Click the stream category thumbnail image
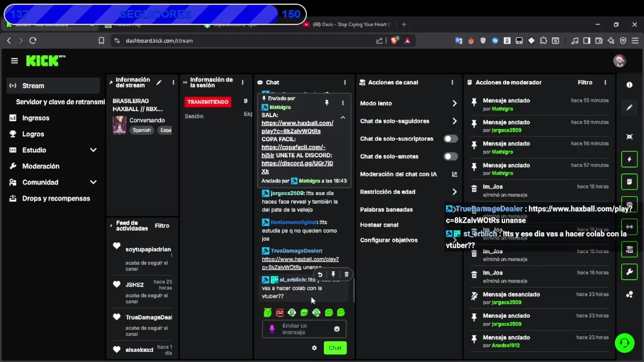This screenshot has height=362, width=644. (x=119, y=125)
